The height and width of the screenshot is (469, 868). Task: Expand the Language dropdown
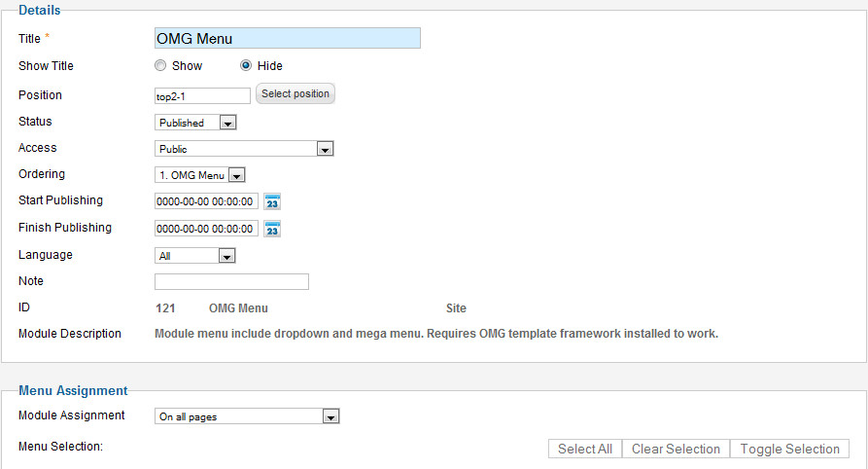pos(195,256)
